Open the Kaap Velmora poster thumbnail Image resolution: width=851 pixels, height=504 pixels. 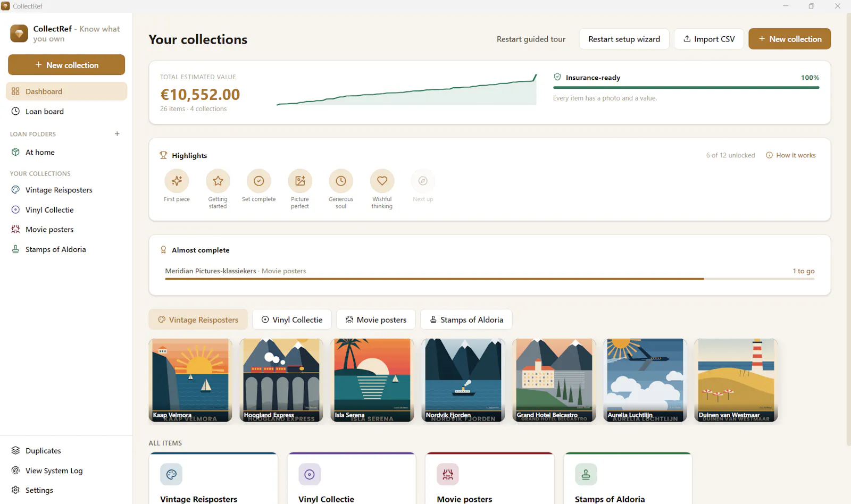[190, 380]
